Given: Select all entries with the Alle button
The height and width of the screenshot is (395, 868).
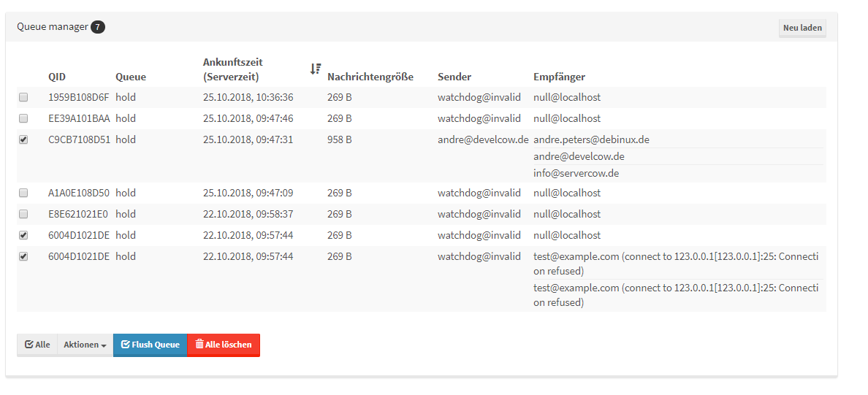Looking at the screenshot, I should click(37, 345).
